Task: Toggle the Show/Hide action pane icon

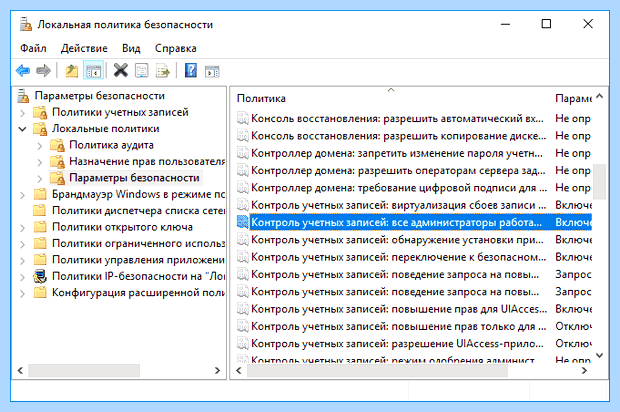Action: click(212, 72)
